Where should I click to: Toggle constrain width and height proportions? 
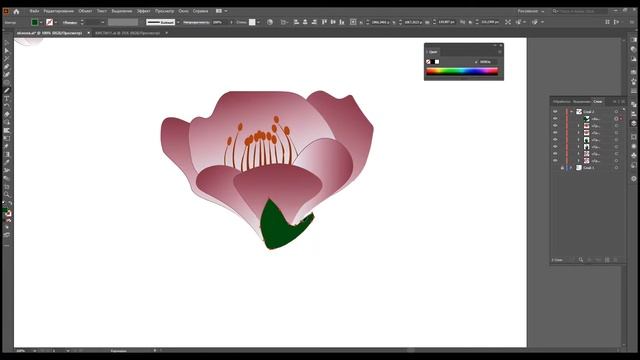(462, 22)
